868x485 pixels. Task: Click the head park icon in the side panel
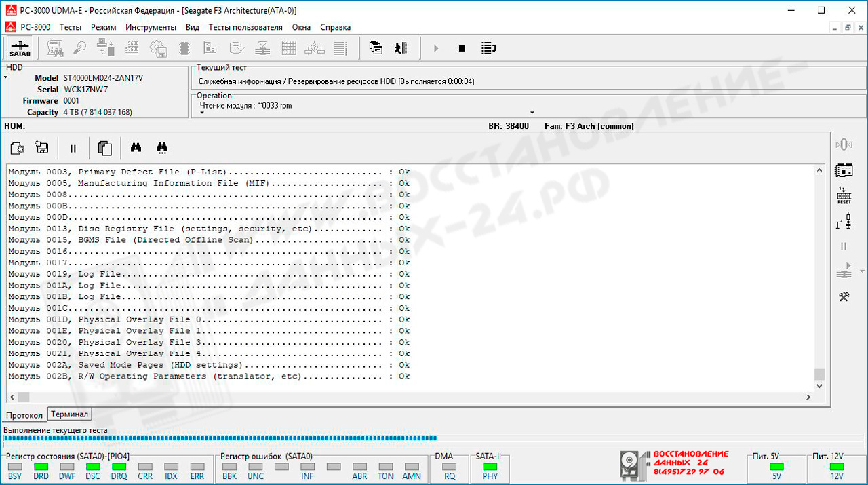click(844, 144)
